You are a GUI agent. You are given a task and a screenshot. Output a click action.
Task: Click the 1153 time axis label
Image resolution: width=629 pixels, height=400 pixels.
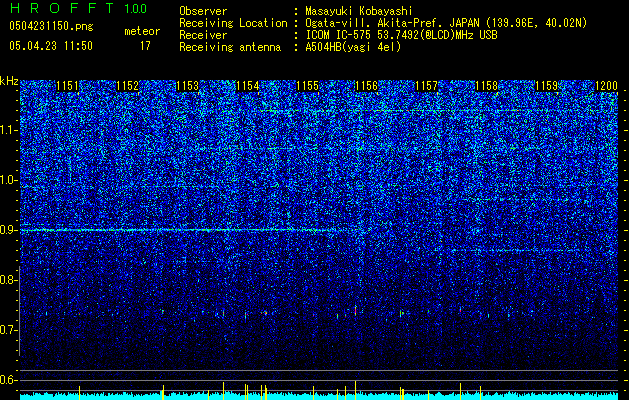[x=187, y=86]
